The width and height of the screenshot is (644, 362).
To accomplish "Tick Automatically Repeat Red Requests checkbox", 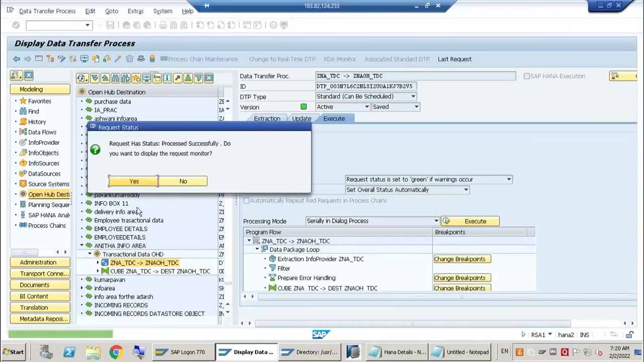I will [246, 201].
